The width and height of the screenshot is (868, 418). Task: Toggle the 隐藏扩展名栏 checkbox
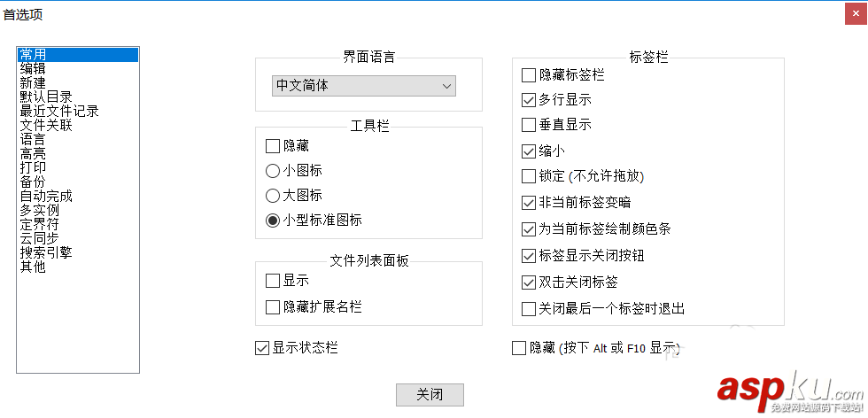(x=273, y=306)
